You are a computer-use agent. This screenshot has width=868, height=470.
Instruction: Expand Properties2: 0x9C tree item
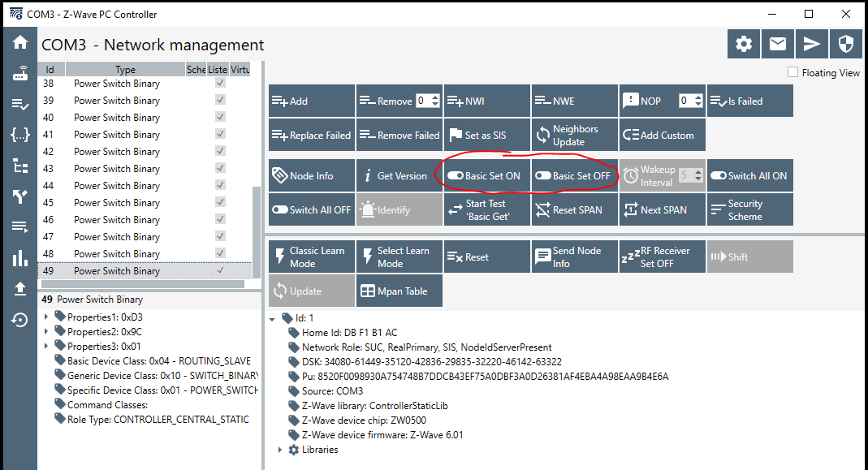(x=46, y=332)
